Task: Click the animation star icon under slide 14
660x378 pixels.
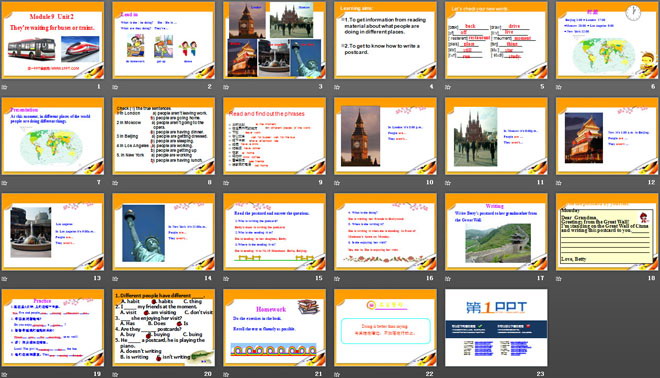Action: coord(115,279)
